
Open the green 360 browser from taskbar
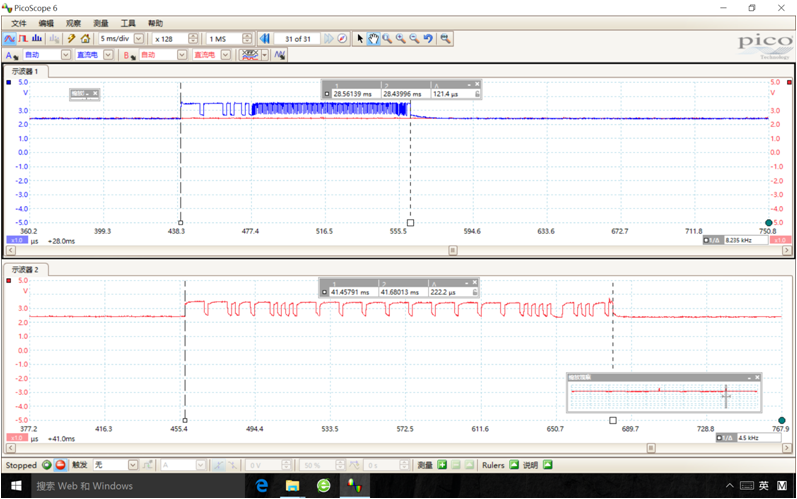click(x=323, y=486)
